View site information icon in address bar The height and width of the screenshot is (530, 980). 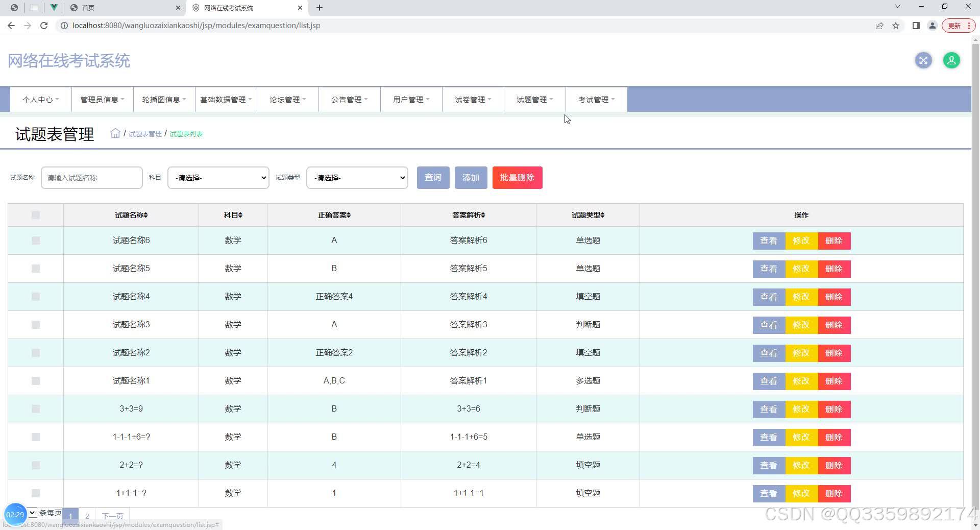[64, 26]
